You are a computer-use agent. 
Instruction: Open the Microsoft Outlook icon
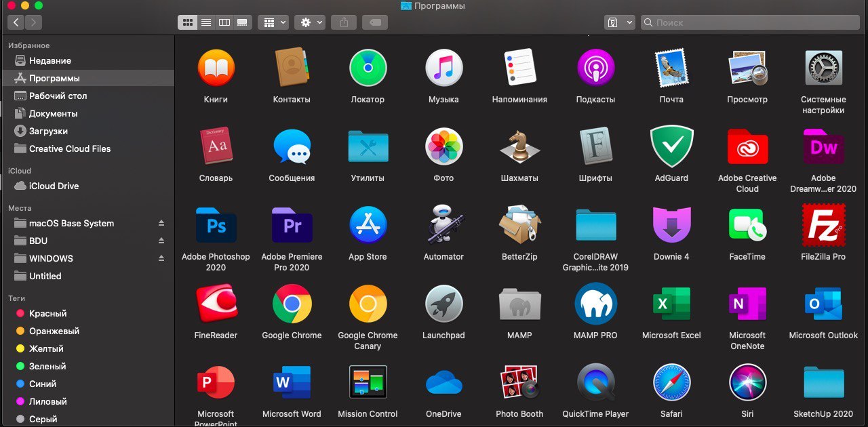point(823,304)
